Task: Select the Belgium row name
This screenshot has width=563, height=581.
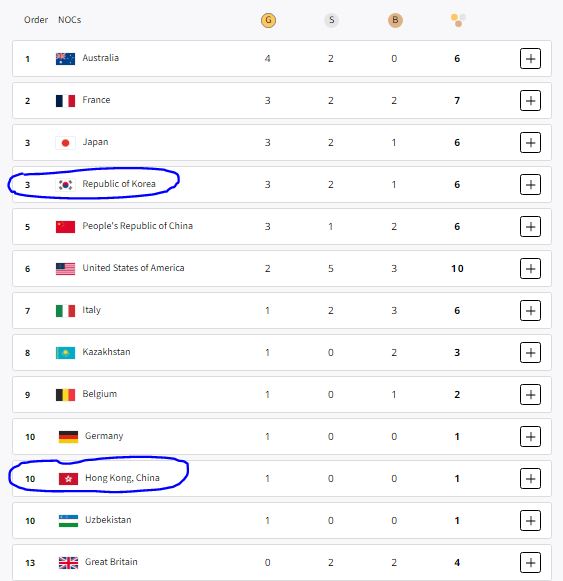Action: pos(100,394)
